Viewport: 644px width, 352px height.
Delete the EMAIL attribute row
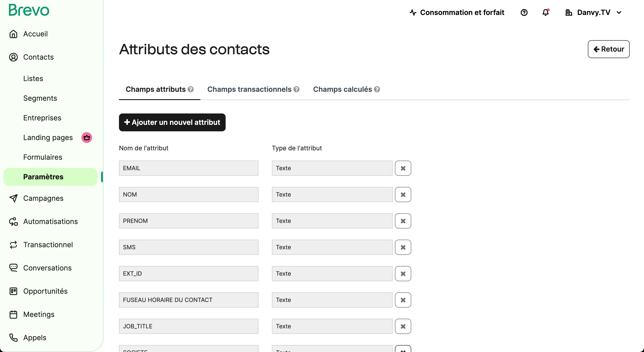[403, 168]
